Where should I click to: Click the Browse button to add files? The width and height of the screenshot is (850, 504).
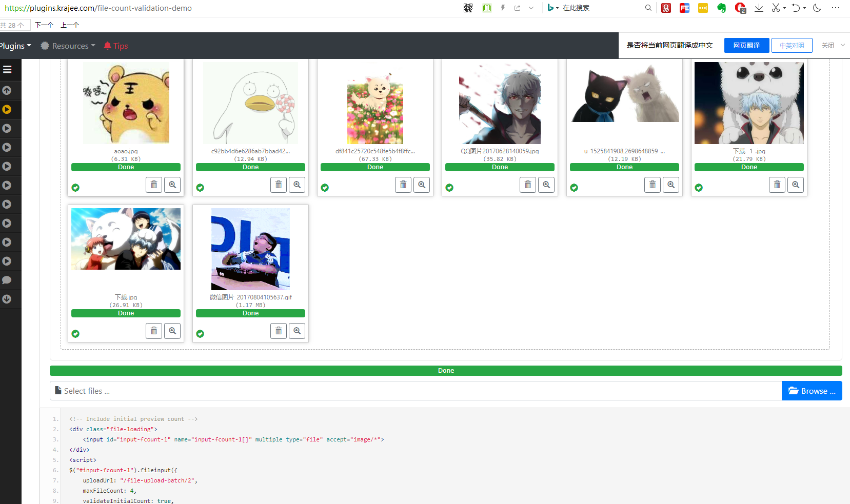click(812, 391)
